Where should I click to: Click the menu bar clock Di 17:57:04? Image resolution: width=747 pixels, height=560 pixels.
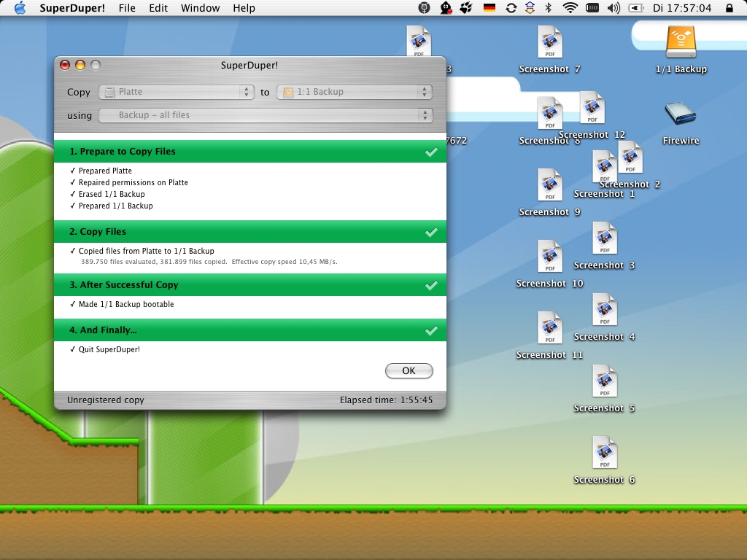[x=682, y=8]
